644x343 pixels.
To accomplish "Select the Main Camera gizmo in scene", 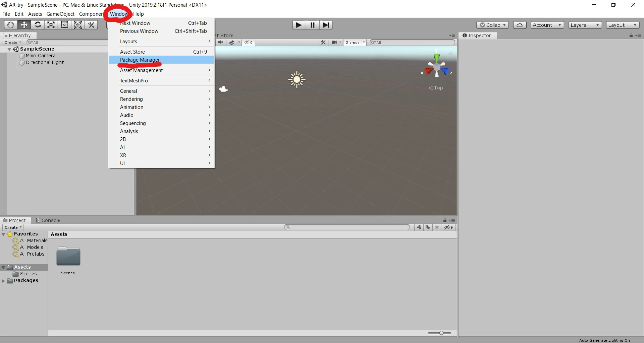I will (x=223, y=89).
